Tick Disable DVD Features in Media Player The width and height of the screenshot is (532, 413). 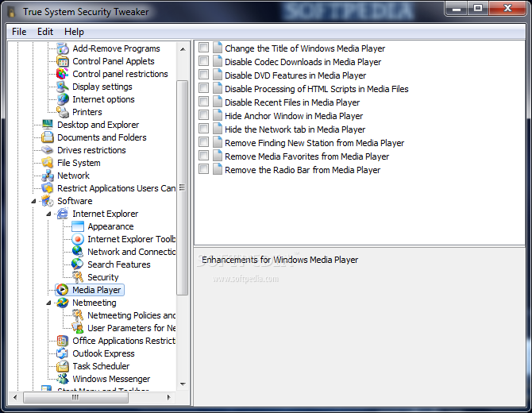(x=203, y=75)
